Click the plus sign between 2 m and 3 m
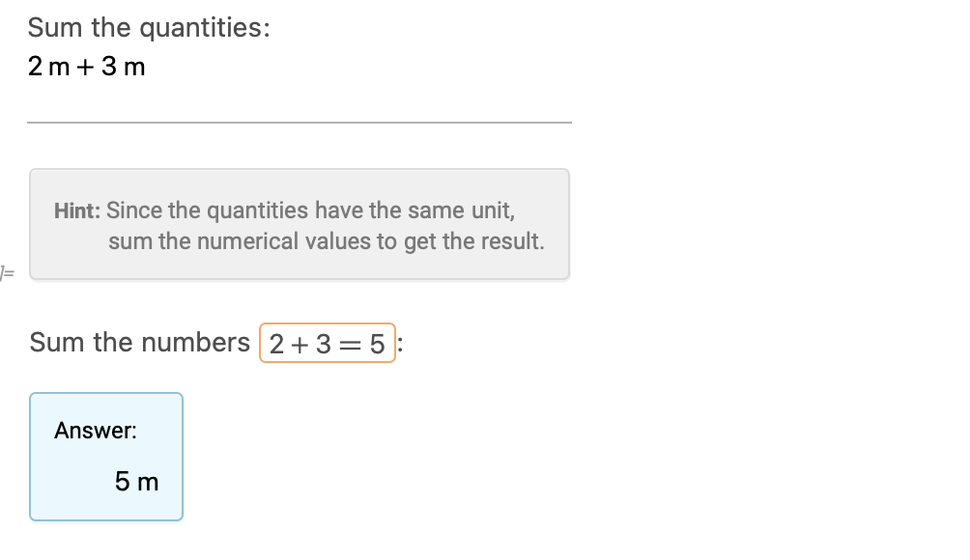 85,67
